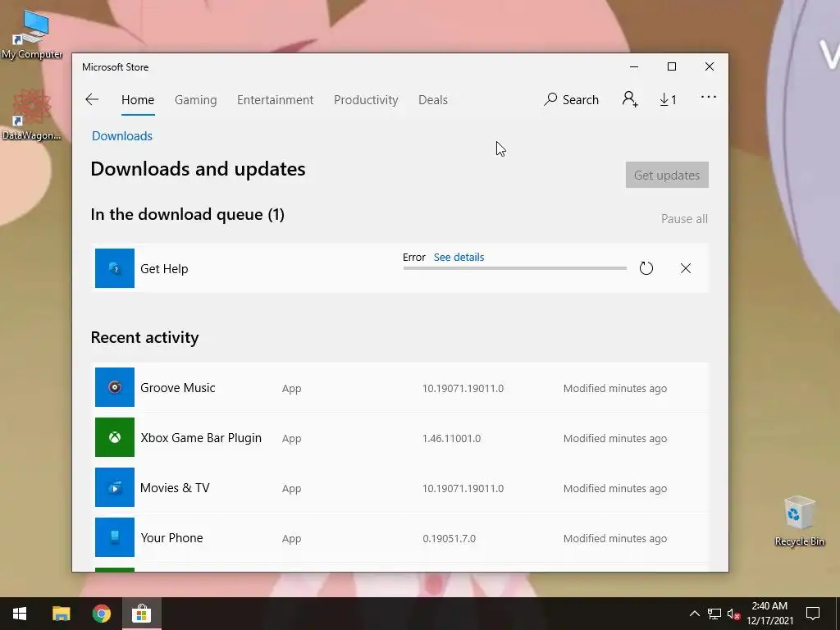Image resolution: width=840 pixels, height=630 pixels.
Task: Click Pause all
Action: [684, 218]
